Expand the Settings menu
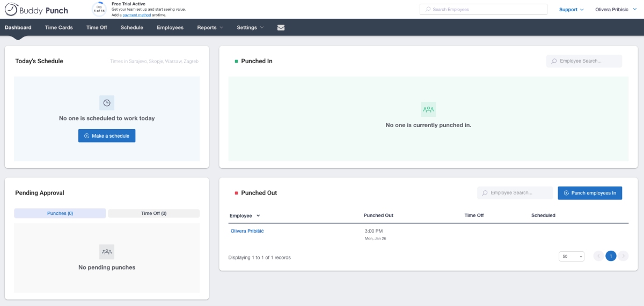644x306 pixels. coord(250,28)
